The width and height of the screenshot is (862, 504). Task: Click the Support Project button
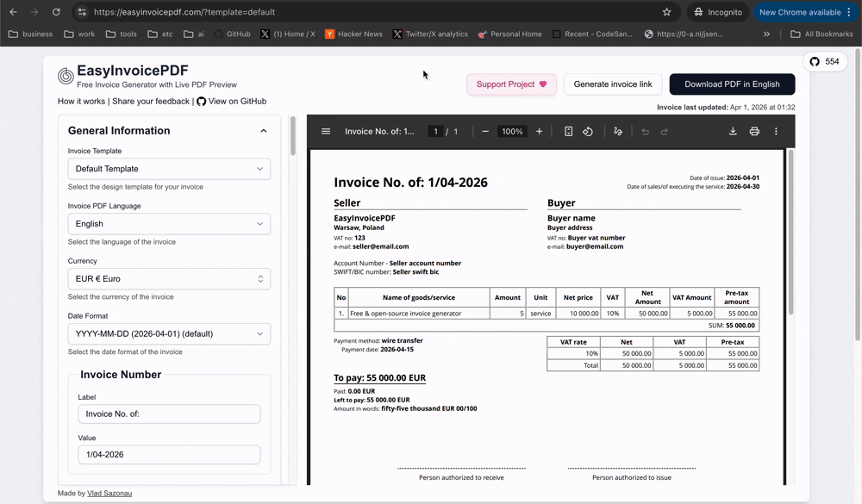[511, 84]
